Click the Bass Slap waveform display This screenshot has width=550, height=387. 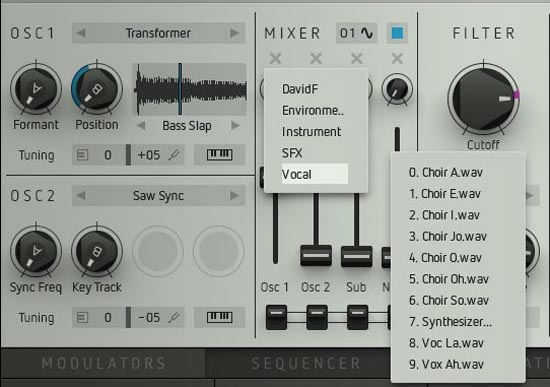click(190, 89)
